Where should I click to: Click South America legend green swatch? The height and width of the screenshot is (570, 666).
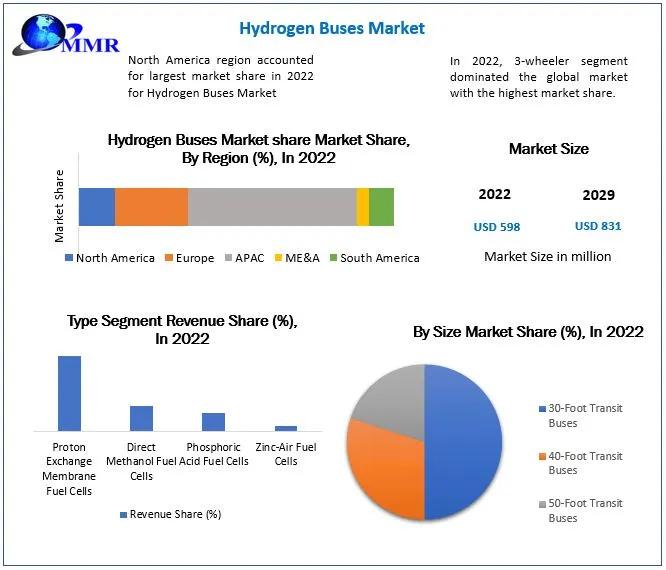[333, 258]
